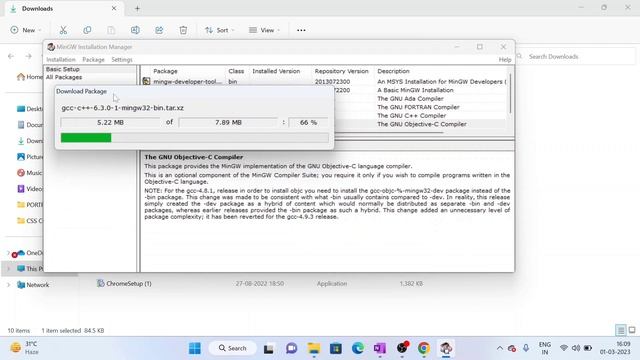640x360 pixels.
Task: Open Microsoft Edge from the taskbar
Action: [358, 348]
